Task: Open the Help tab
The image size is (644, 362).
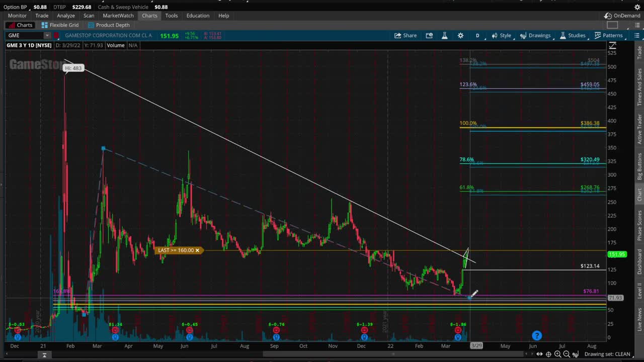Action: (224, 16)
